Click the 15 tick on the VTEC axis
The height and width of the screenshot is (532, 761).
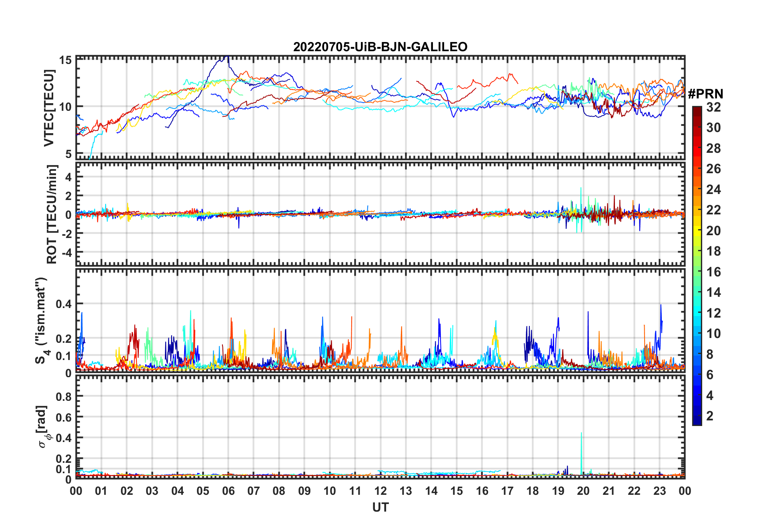point(66,60)
